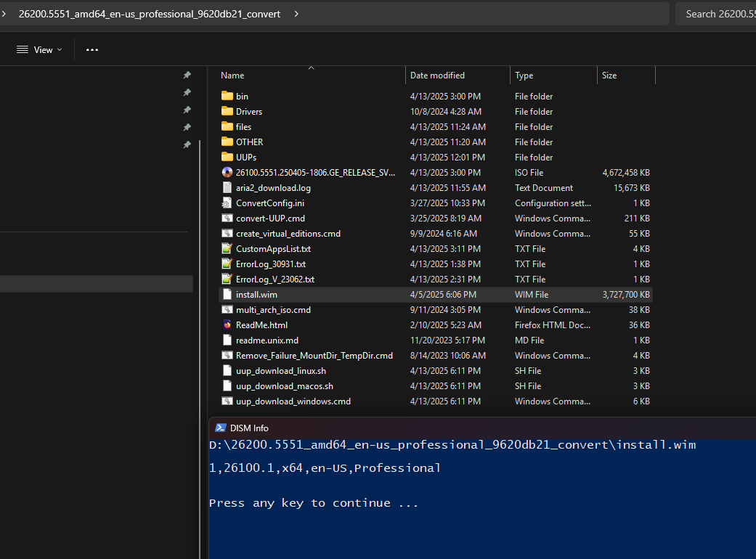Viewport: 756px width, 559px height.
Task: Click the folder breadcrumb in address bar
Action: (150, 14)
